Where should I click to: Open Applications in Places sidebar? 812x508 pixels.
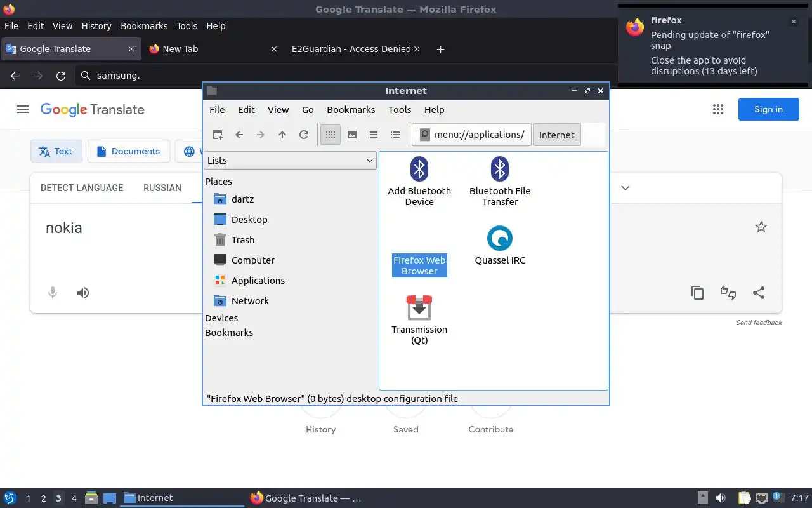[249, 281]
